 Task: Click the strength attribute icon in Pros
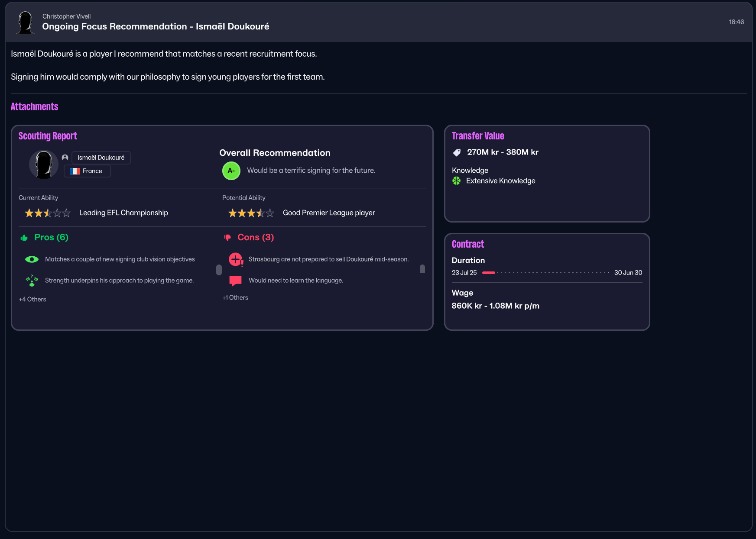(x=32, y=281)
